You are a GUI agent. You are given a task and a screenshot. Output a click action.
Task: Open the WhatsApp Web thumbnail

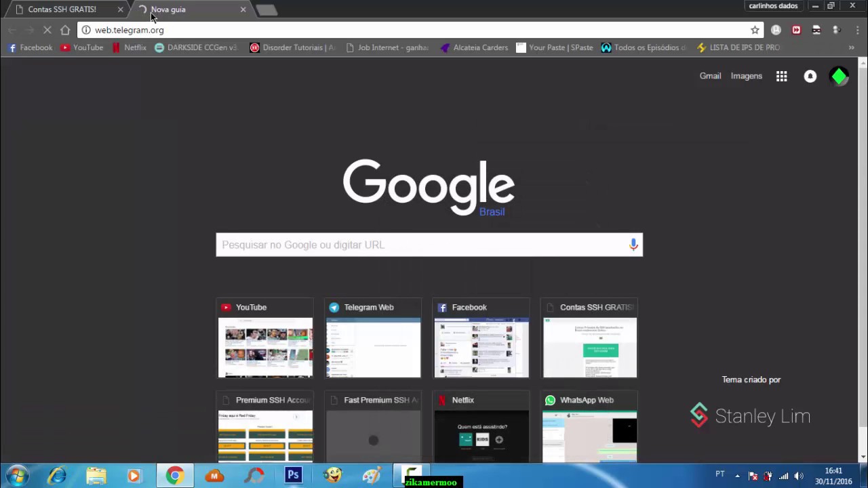[589, 427]
